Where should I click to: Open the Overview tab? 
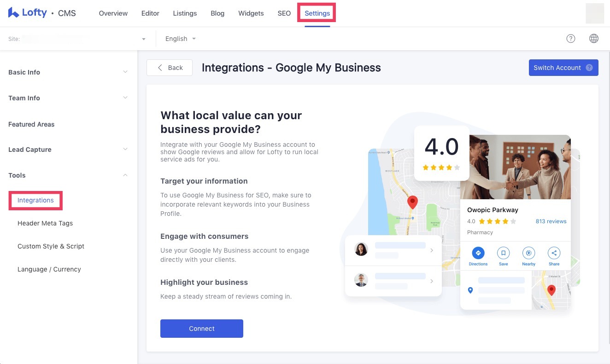(x=113, y=13)
